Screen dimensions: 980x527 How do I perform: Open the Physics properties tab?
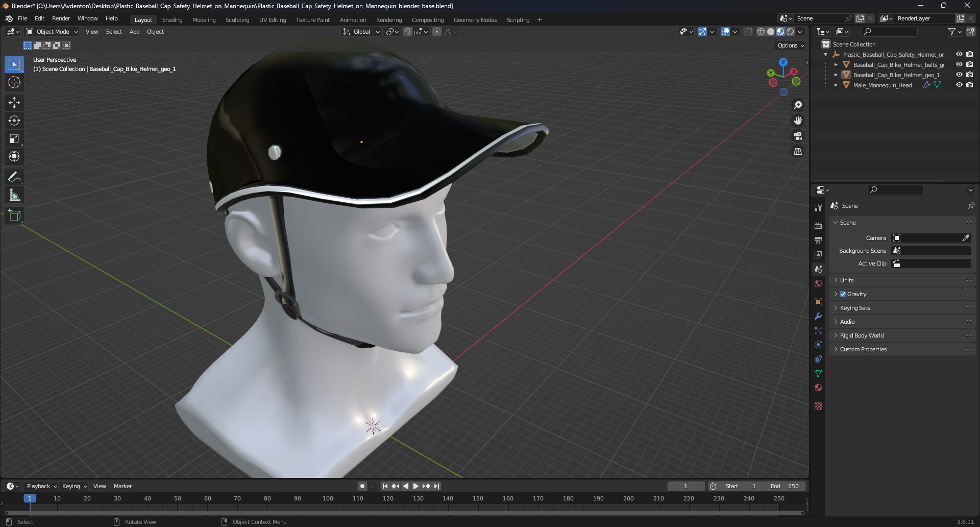818,345
